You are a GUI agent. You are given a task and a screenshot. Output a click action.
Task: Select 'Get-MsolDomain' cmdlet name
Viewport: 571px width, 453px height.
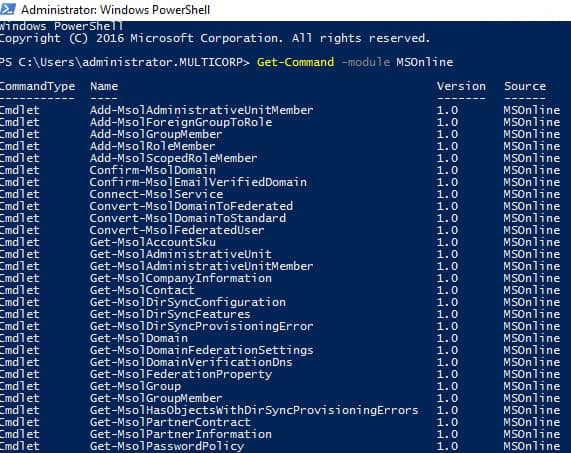139,339
